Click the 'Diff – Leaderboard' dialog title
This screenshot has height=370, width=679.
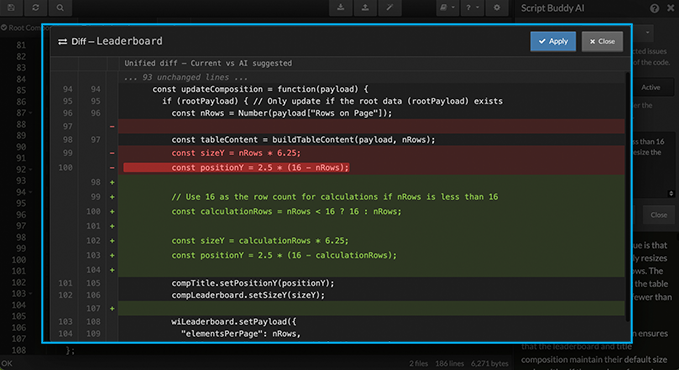[x=117, y=41]
